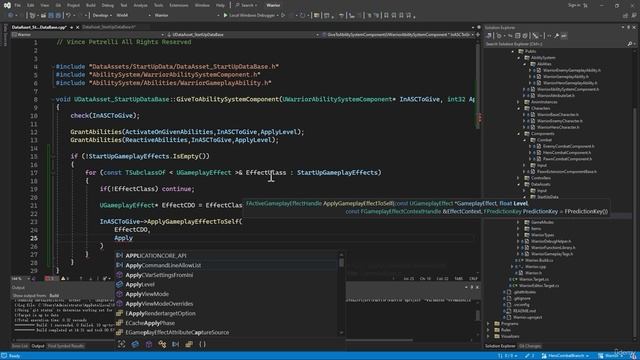640x360 pixels.
Task: Click the error count indicator below editor
Action: tap(51, 279)
